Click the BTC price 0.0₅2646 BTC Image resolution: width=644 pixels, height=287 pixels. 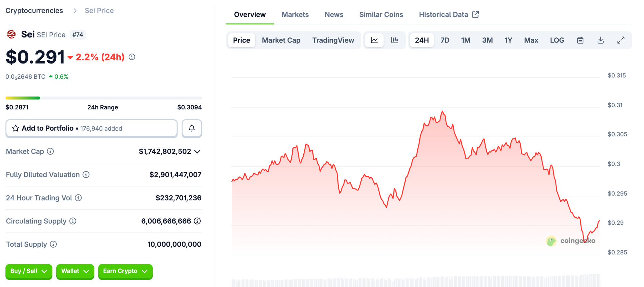tap(25, 77)
